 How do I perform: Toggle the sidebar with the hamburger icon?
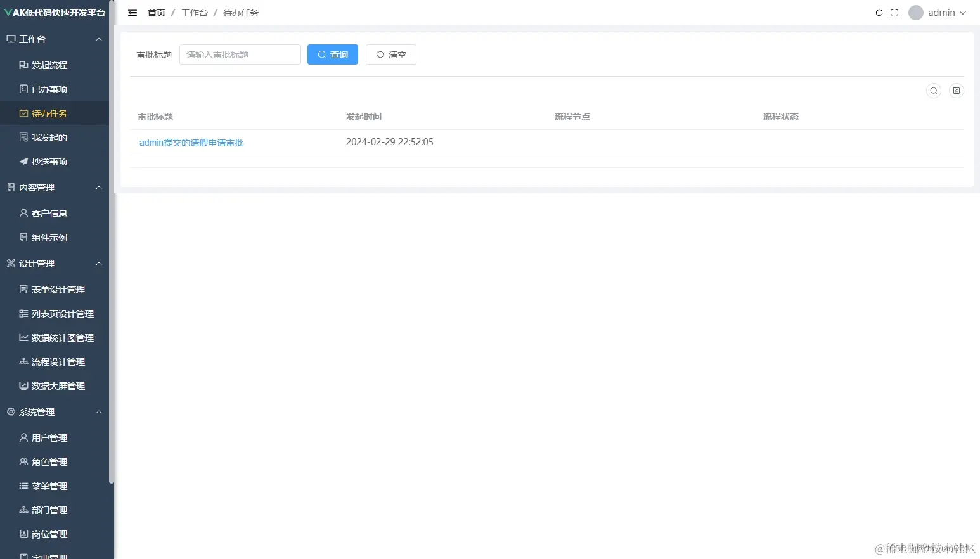(x=132, y=12)
